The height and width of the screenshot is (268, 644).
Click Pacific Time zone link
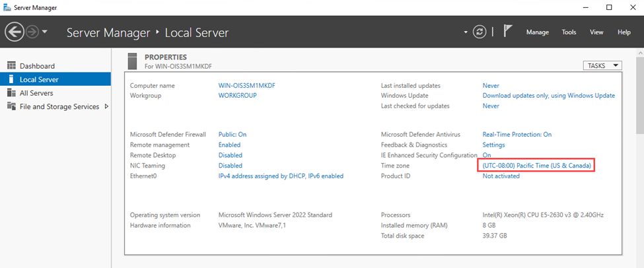coord(536,166)
